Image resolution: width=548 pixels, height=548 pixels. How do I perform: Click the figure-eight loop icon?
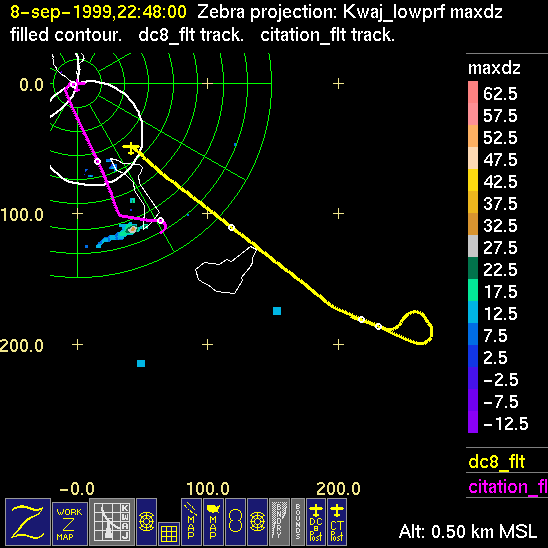point(235,521)
